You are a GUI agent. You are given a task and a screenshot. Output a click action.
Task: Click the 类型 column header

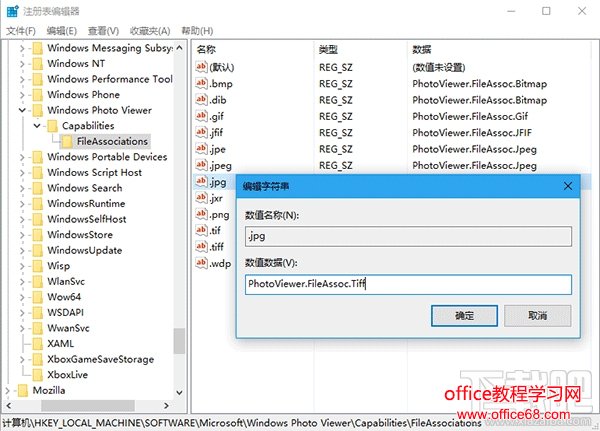pos(328,49)
